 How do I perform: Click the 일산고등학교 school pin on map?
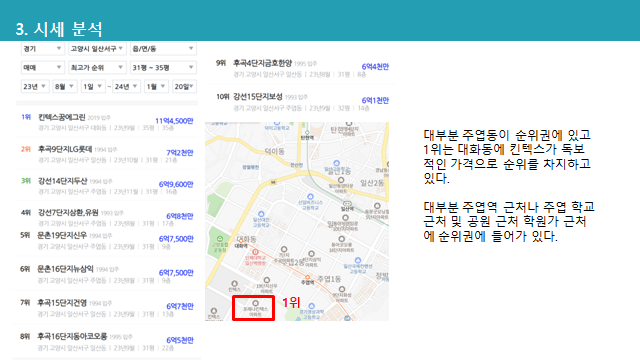click(x=336, y=163)
